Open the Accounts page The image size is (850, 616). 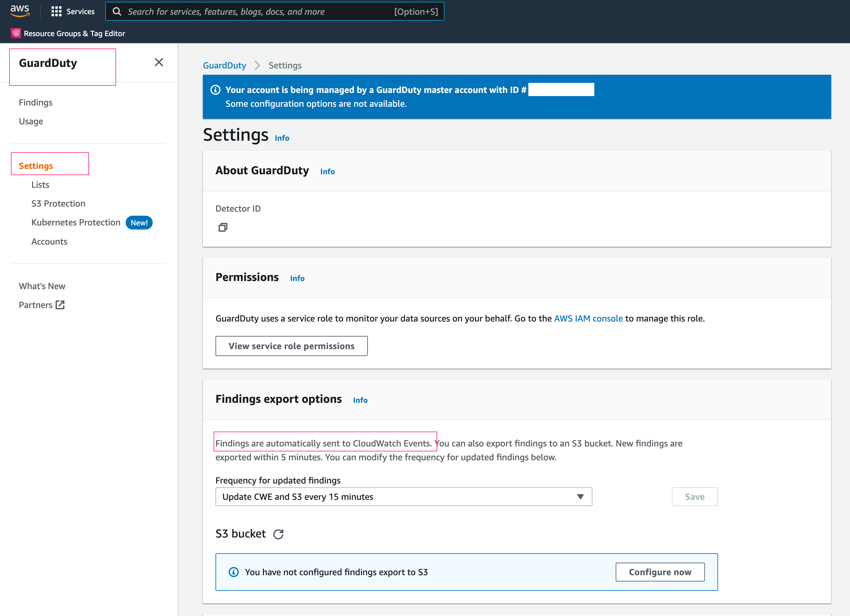click(49, 242)
